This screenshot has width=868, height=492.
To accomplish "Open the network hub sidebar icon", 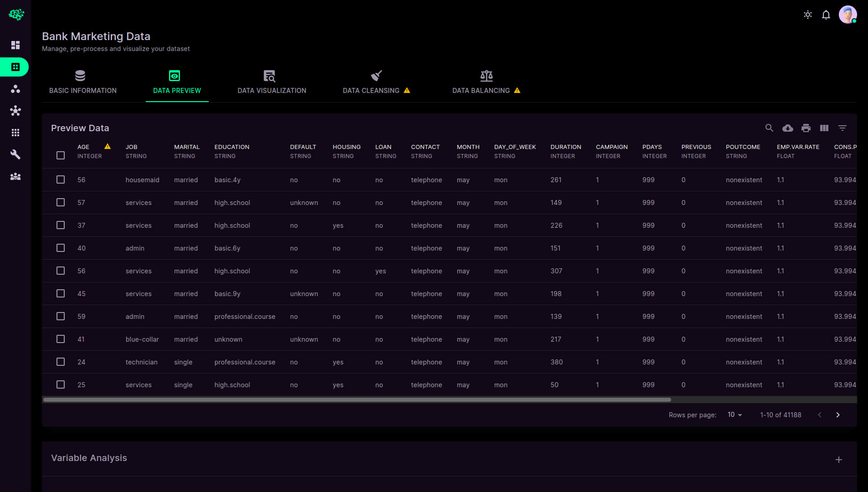I will (15, 111).
